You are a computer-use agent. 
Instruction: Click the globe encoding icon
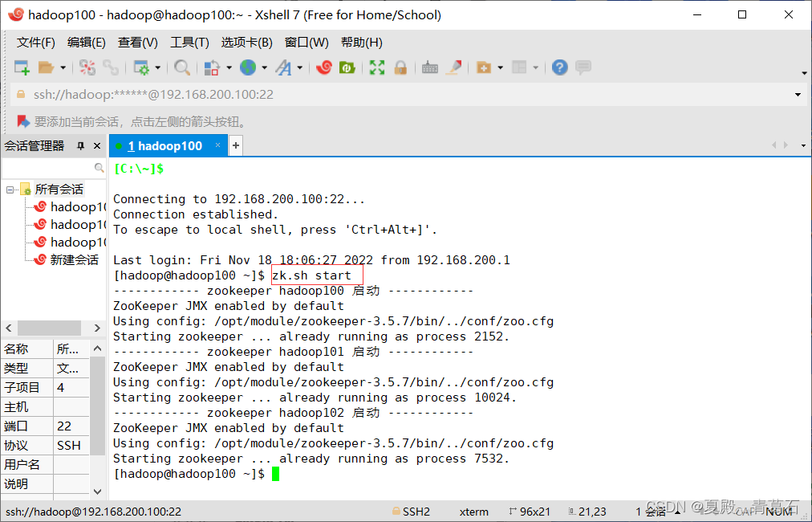(x=248, y=67)
